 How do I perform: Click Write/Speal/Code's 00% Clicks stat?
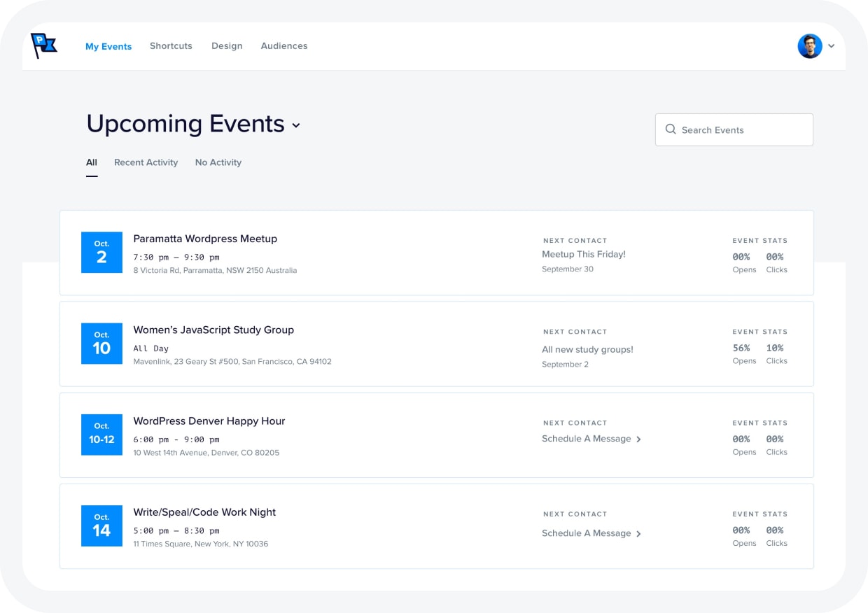pos(776,536)
